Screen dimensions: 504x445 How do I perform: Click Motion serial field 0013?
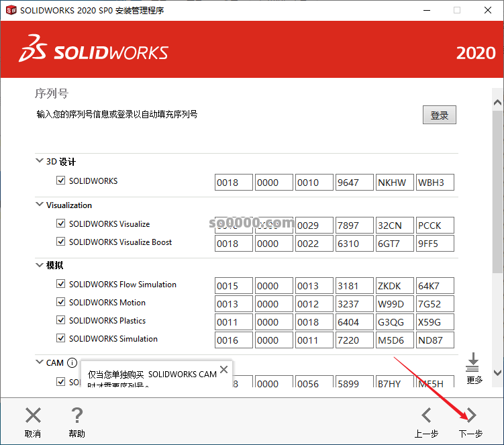coord(234,304)
